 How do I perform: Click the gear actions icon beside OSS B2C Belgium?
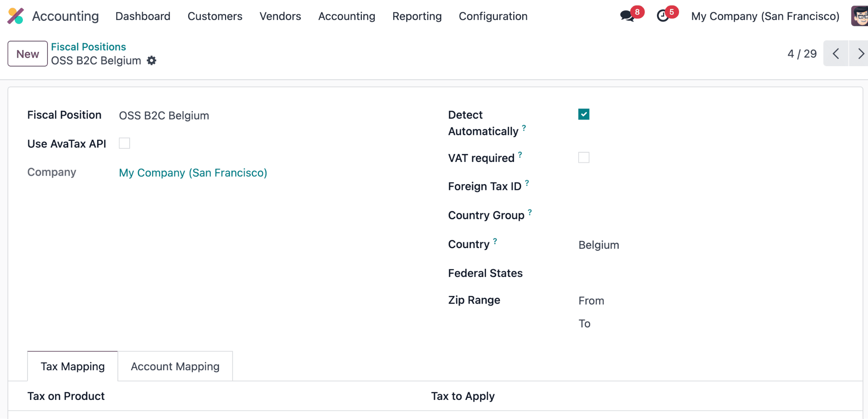(x=151, y=61)
